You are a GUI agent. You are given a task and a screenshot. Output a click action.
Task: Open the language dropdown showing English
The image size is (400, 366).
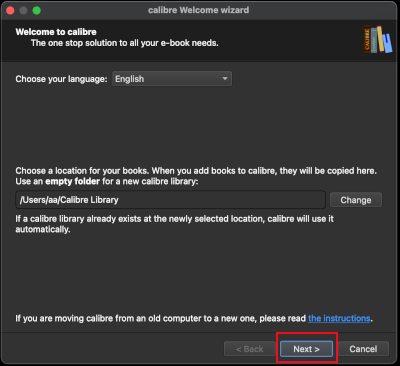point(172,79)
